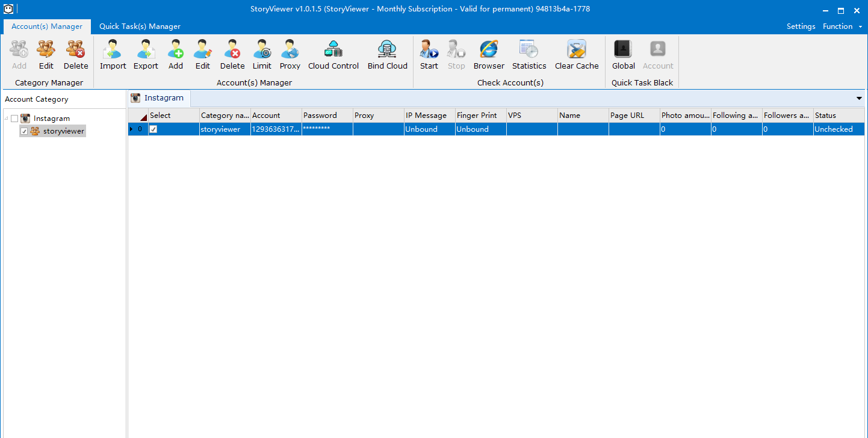The image size is (868, 438).
Task: Click the masked password cell
Action: [x=327, y=129]
